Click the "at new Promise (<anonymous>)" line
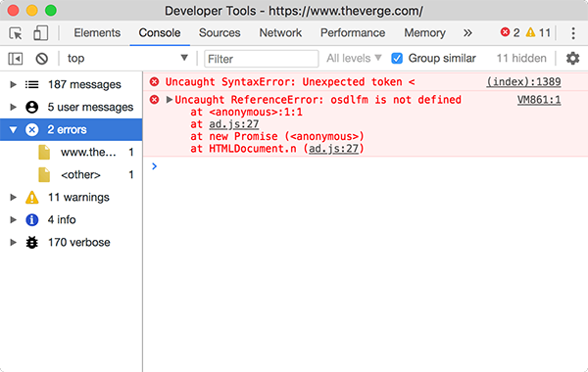This screenshot has width=588, height=372. tap(276, 136)
